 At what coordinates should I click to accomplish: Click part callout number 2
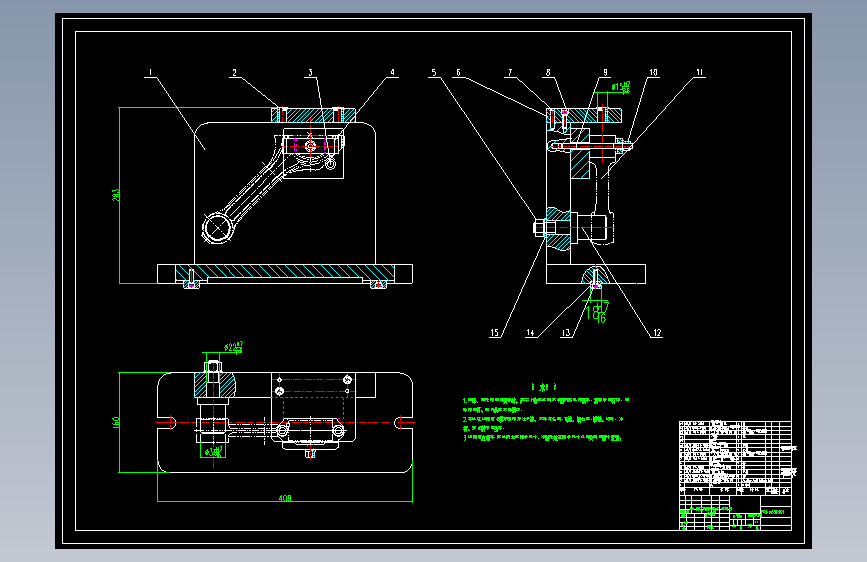tap(234, 72)
